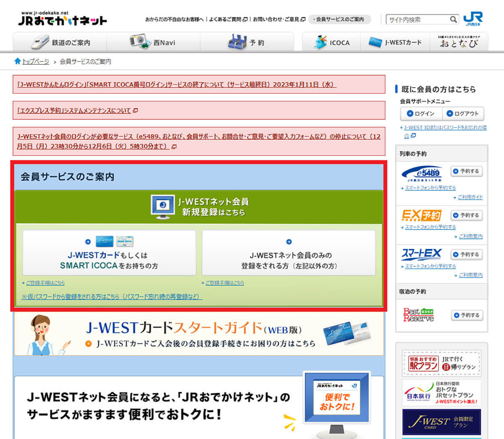The height and width of the screenshot is (439, 504).
Task: Open the 仮パスワードから登録 link
Action: 112,297
